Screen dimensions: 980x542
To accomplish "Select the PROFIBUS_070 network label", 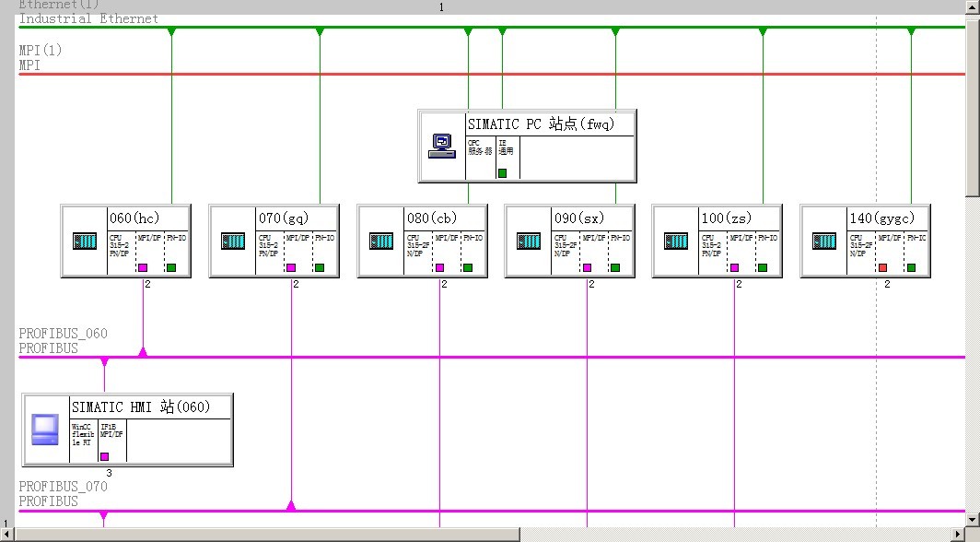I will pyautogui.click(x=64, y=487).
